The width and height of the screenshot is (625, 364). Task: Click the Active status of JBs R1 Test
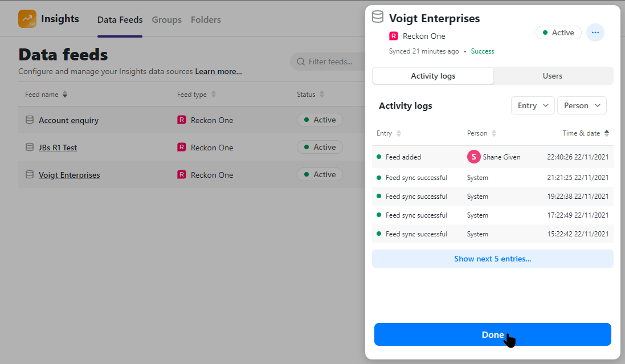tap(320, 147)
